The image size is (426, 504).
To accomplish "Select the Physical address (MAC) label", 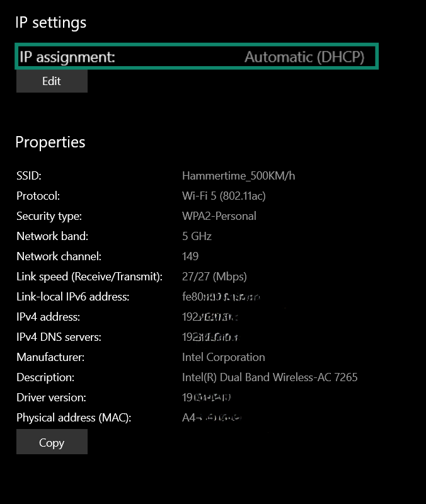I will (x=74, y=418).
